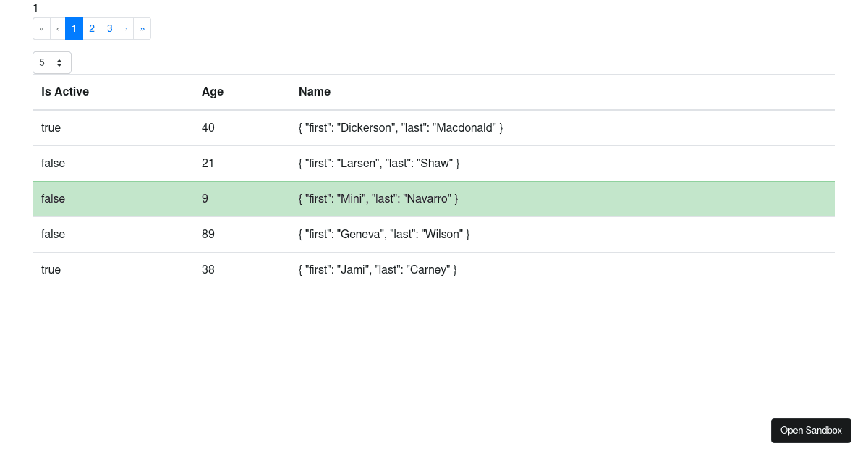Image resolution: width=868 pixels, height=456 pixels.
Task: Select page 2 in the pagination bar
Action: pyautogui.click(x=92, y=28)
